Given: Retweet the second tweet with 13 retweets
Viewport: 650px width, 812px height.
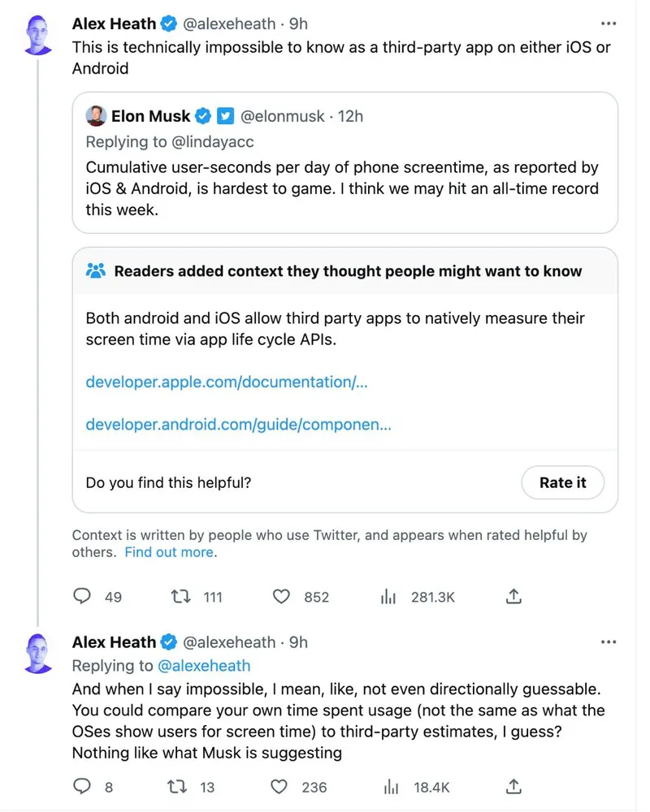Looking at the screenshot, I should pyautogui.click(x=175, y=786).
